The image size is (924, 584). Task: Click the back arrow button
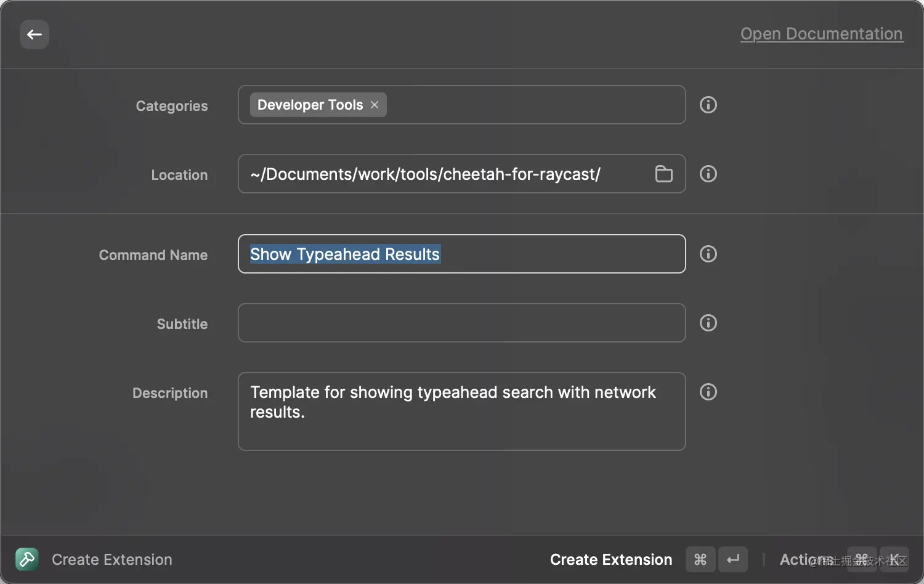pos(34,34)
